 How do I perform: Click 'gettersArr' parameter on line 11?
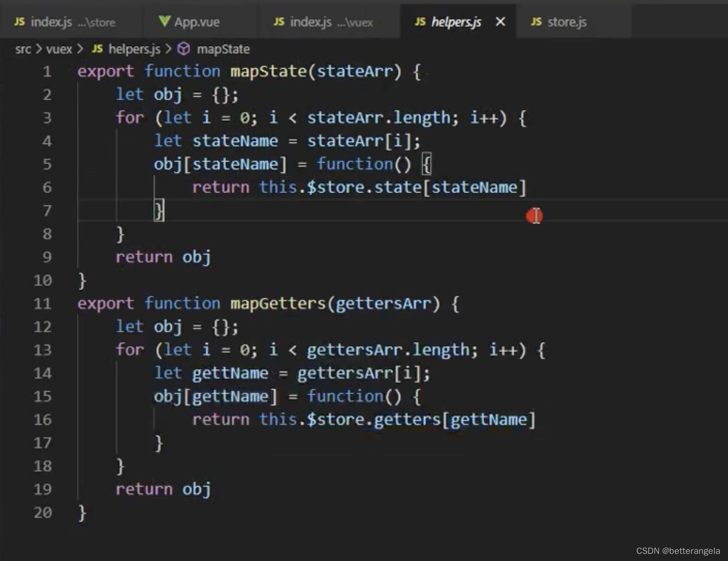pyautogui.click(x=383, y=304)
